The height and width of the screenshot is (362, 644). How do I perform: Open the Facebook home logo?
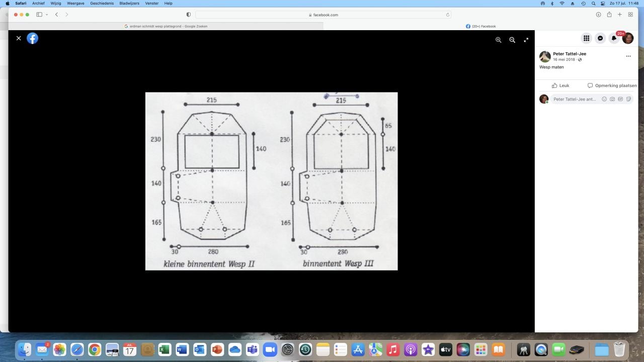coord(32,38)
